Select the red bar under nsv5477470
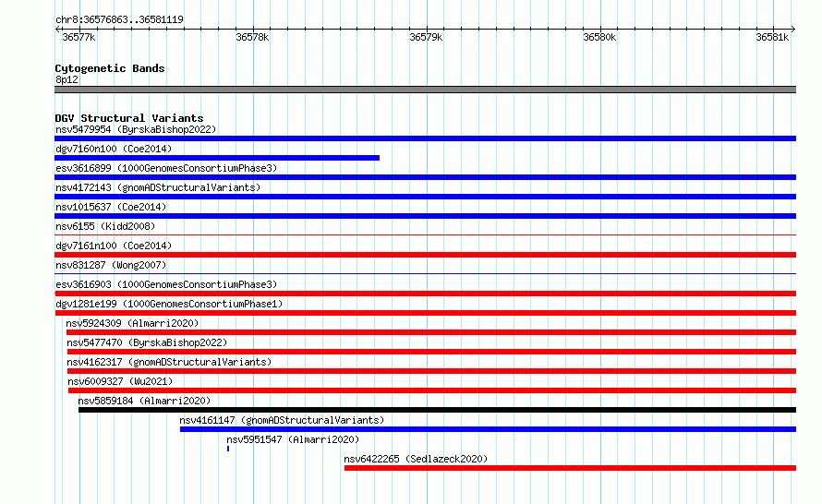 coord(431,352)
